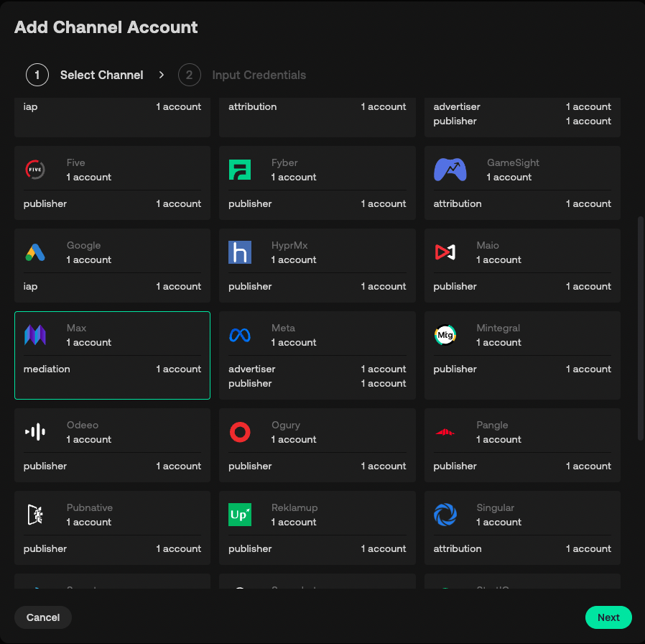Click the step 2 number circle
The height and width of the screenshot is (644, 645).
point(189,75)
